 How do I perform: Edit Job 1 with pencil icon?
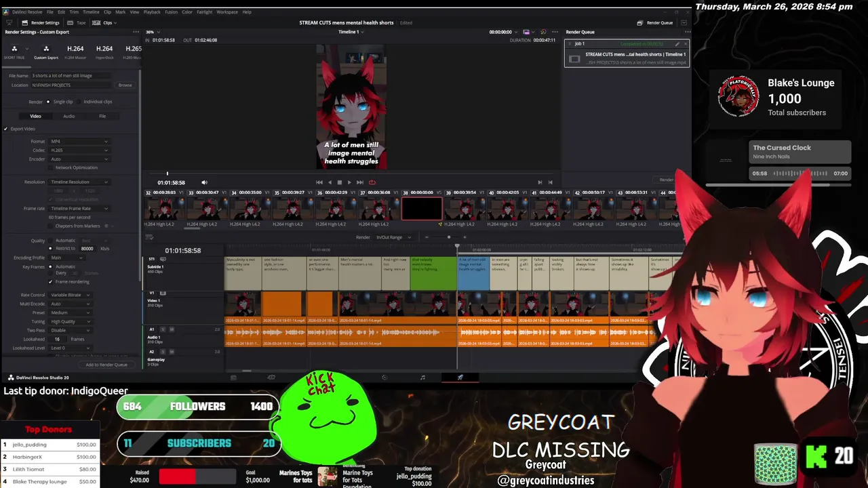[677, 44]
